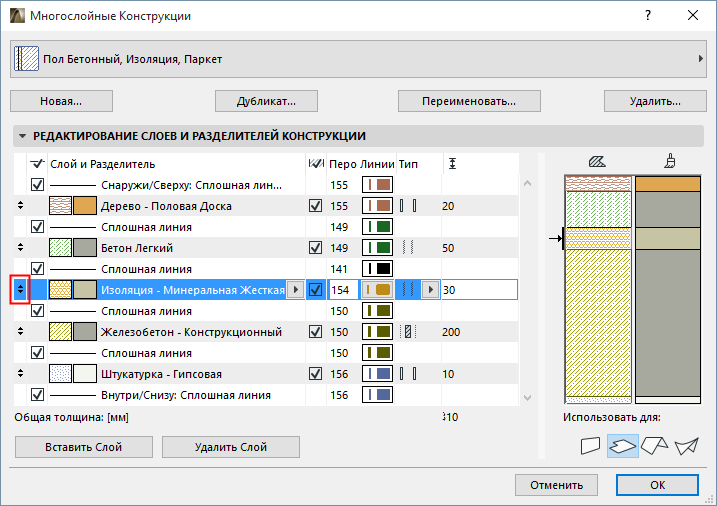Open building material popup for Изоляция layer
This screenshot has width=717, height=506.
click(x=296, y=290)
